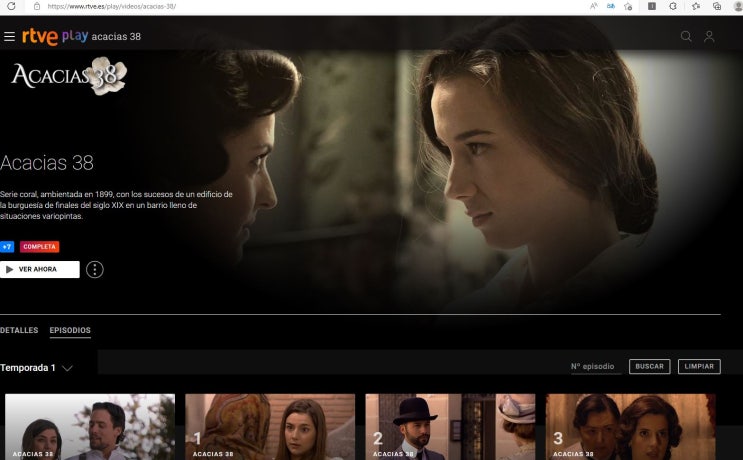The image size is (743, 460).
Task: Click the dark square extension icon
Action: [x=652, y=6]
